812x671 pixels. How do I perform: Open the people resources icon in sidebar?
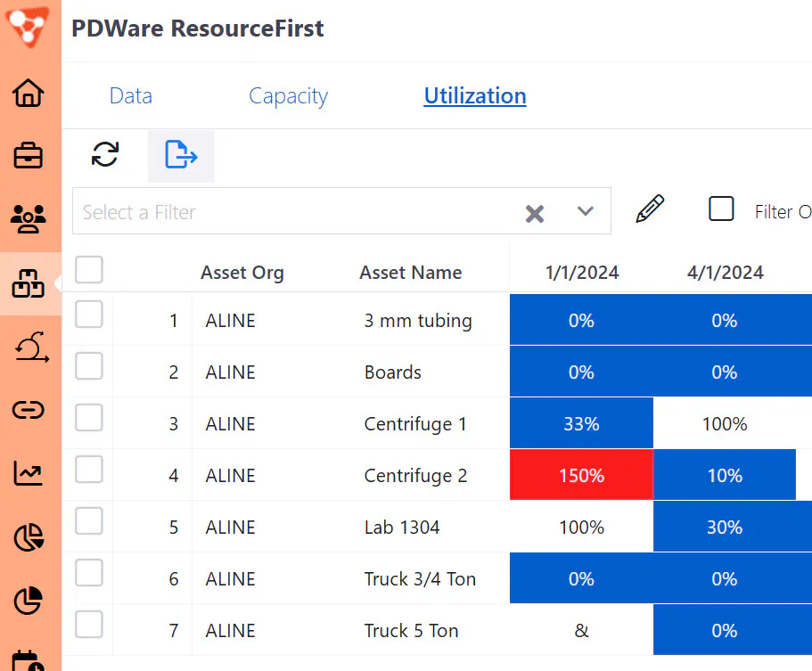point(28,218)
